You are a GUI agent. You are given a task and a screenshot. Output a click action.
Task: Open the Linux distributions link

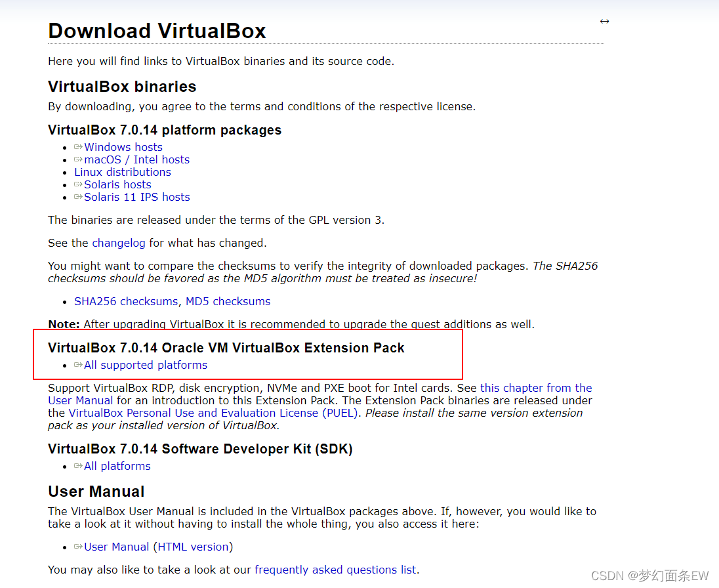[x=123, y=172]
